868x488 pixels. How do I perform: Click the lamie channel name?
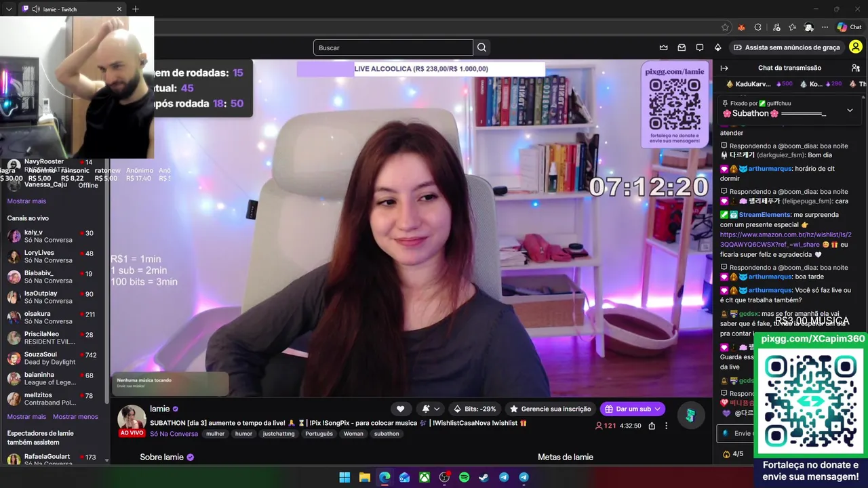point(160,409)
